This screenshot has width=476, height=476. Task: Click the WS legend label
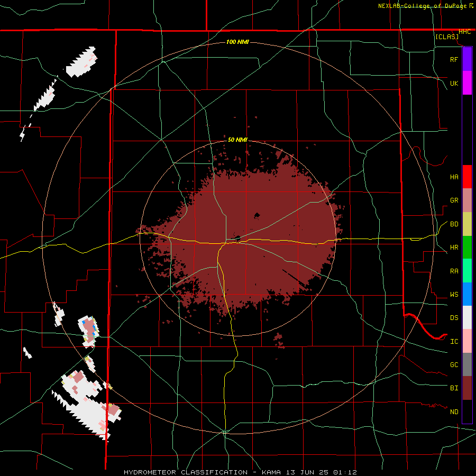coord(454,295)
